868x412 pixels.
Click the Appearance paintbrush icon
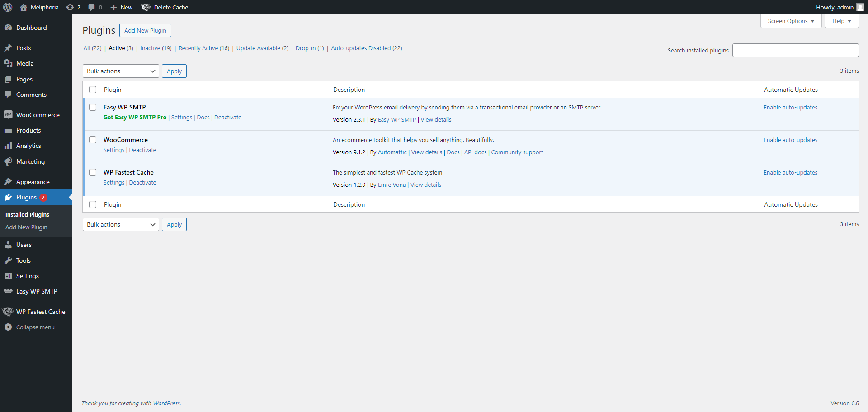[8, 182]
